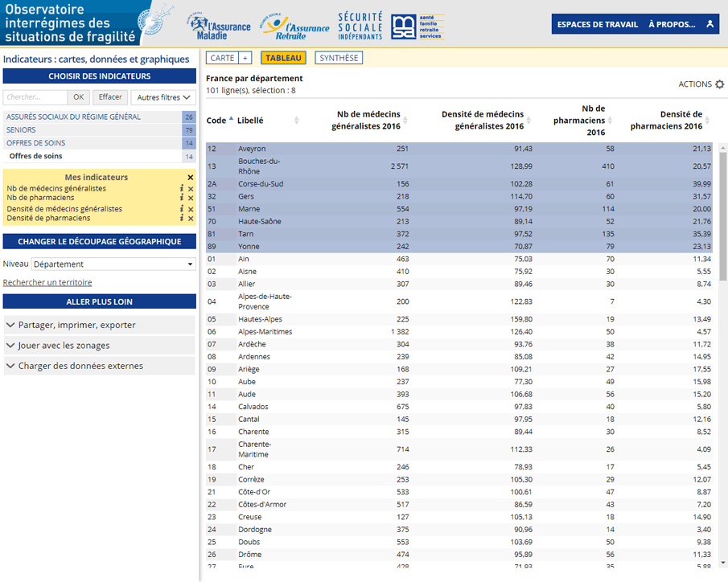This screenshot has width=728, height=582.
Task: Open the À PROPOS... menu
Action: pyautogui.click(x=672, y=24)
